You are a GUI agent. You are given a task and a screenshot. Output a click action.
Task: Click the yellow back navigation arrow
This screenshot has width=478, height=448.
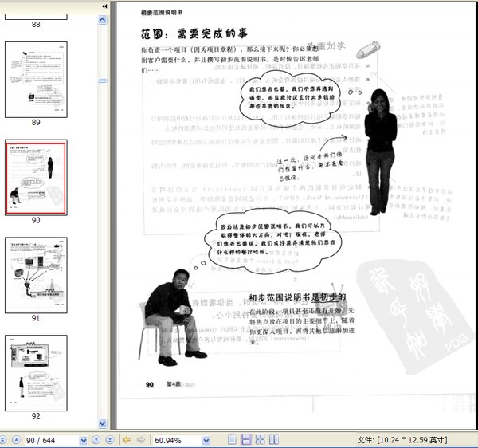pyautogui.click(x=127, y=440)
